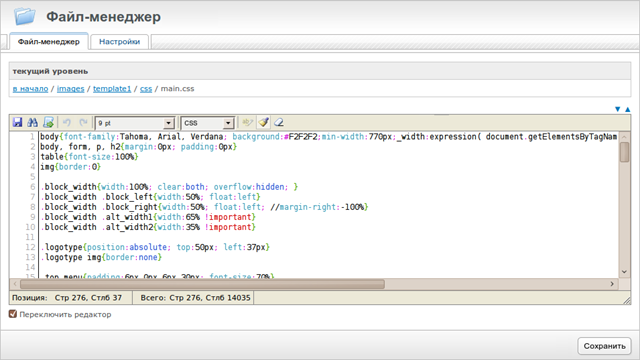Click the vertical scrollbar up arrow
This screenshot has height=360, width=640.
624,137
